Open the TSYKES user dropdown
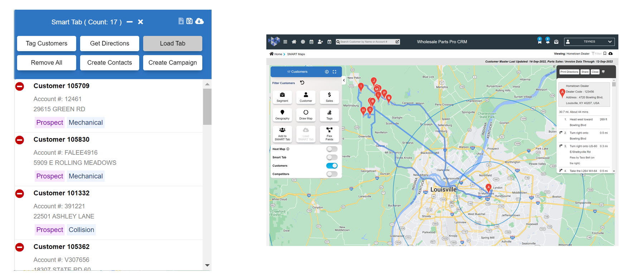 coord(589,42)
